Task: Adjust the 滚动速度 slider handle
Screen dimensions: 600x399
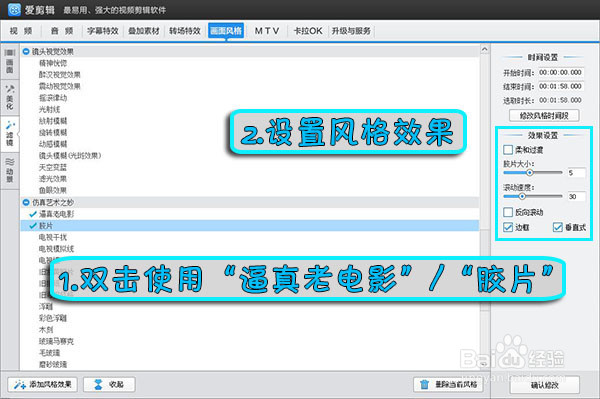Action: pyautogui.click(x=522, y=196)
